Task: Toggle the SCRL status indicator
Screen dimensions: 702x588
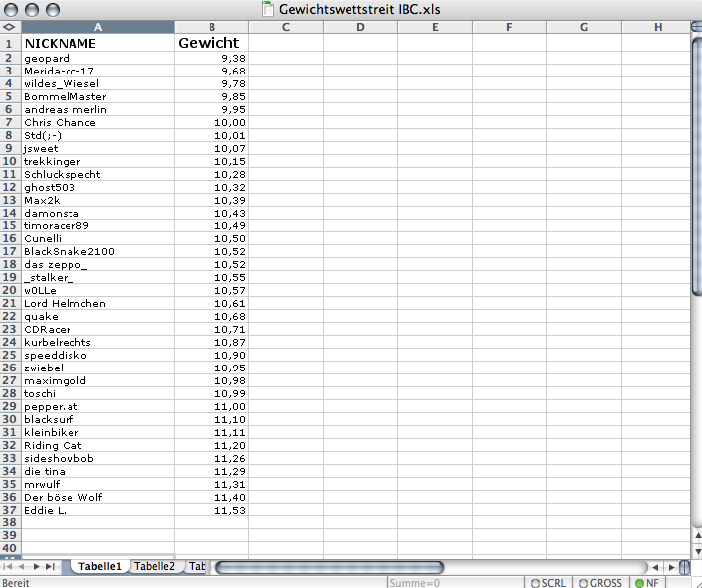Action: [549, 582]
